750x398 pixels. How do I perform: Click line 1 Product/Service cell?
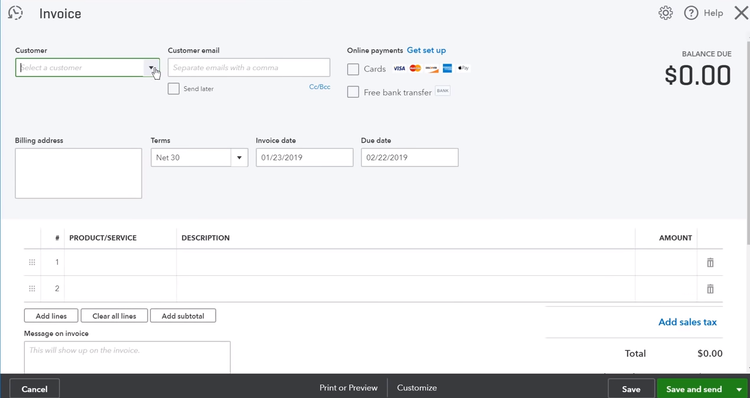point(121,262)
